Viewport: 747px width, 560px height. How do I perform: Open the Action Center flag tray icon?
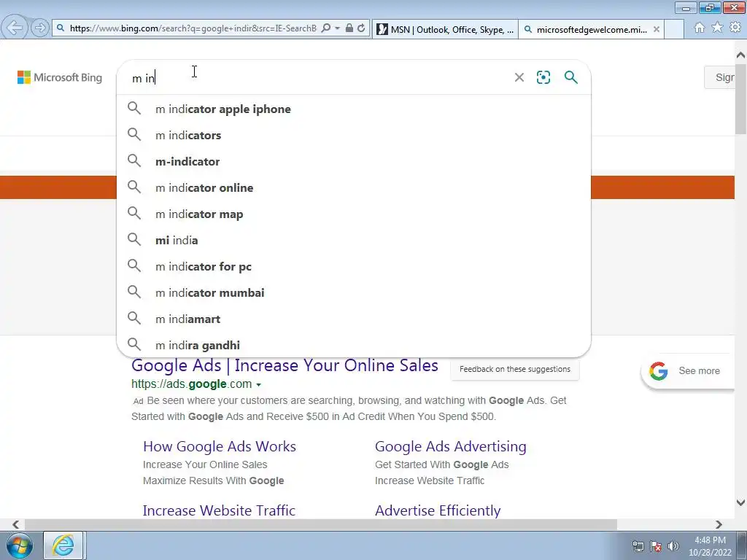coord(656,546)
